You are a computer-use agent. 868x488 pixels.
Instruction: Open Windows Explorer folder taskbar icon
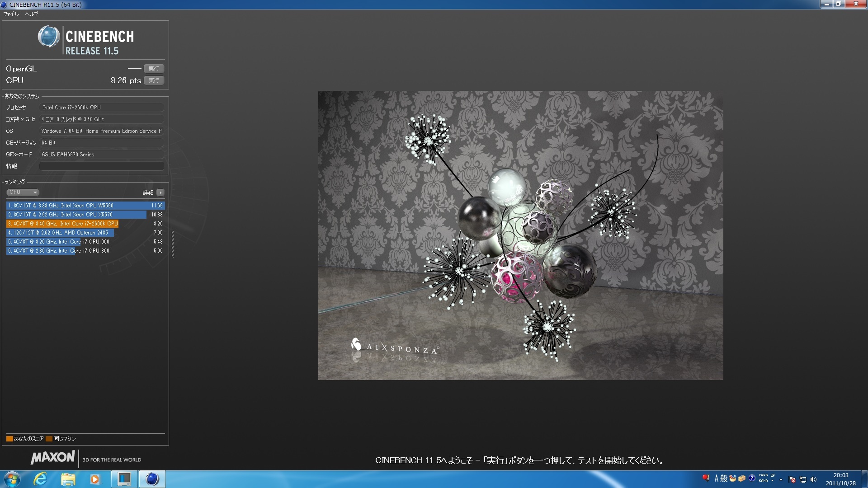(x=68, y=479)
